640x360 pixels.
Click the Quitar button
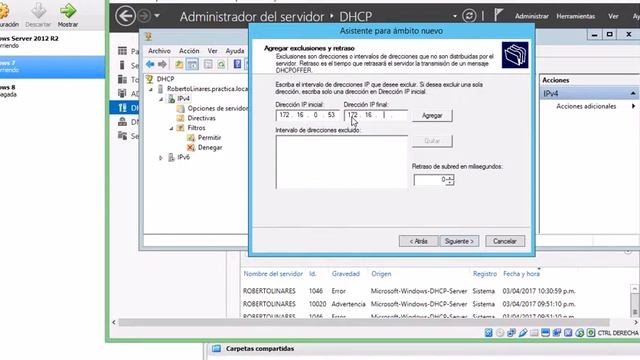coord(432,141)
